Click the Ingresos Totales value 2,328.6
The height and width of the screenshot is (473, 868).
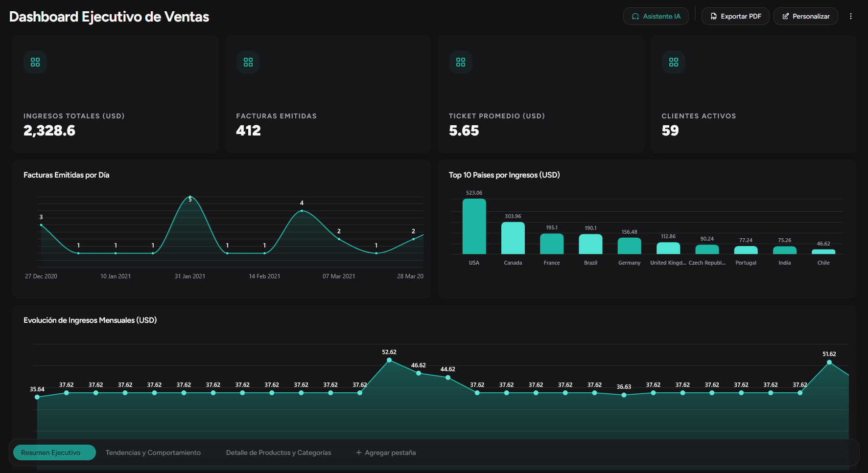tap(49, 131)
